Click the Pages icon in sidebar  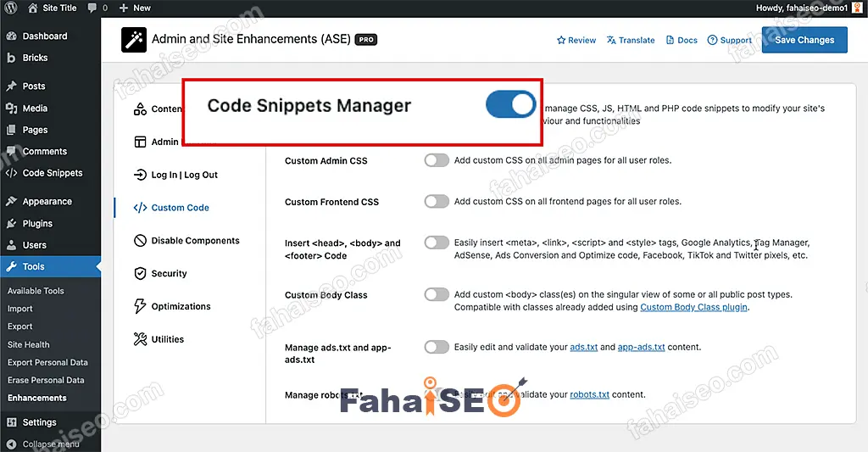coord(11,130)
